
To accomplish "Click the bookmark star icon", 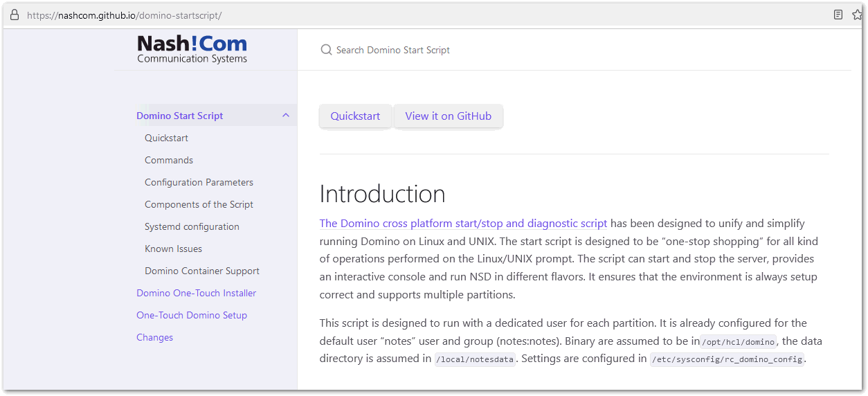I will click(x=858, y=15).
